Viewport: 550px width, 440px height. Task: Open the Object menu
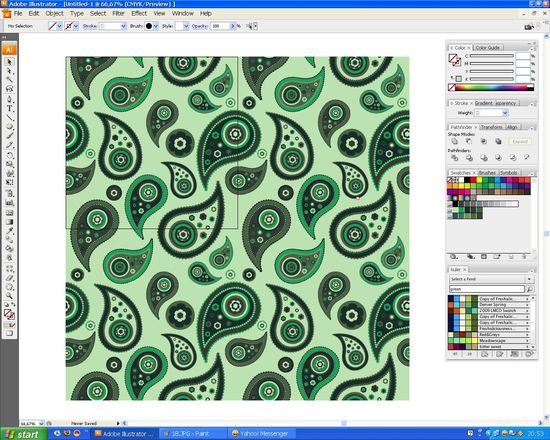[x=54, y=13]
